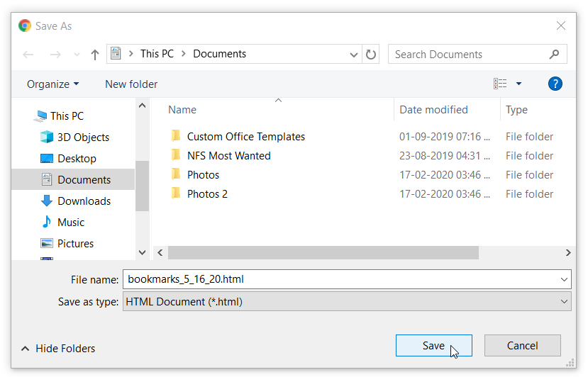Expand the File name history dropdown
This screenshot has height=377, width=588.
(564, 280)
